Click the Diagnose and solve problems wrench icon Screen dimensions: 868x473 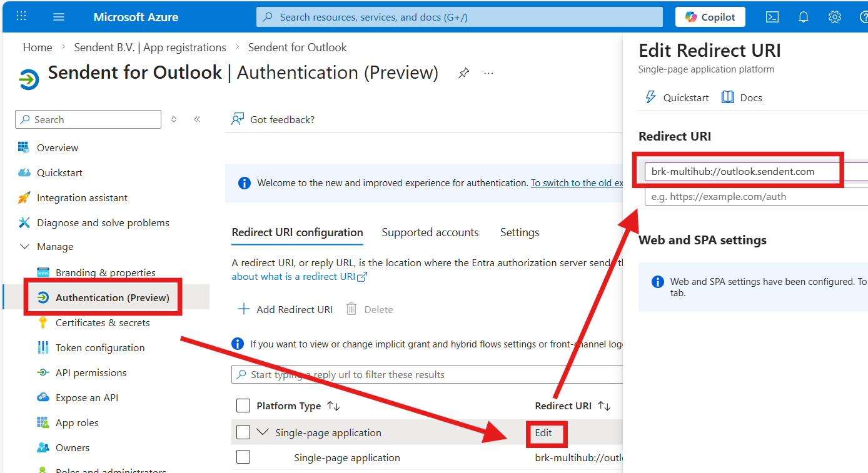point(24,222)
